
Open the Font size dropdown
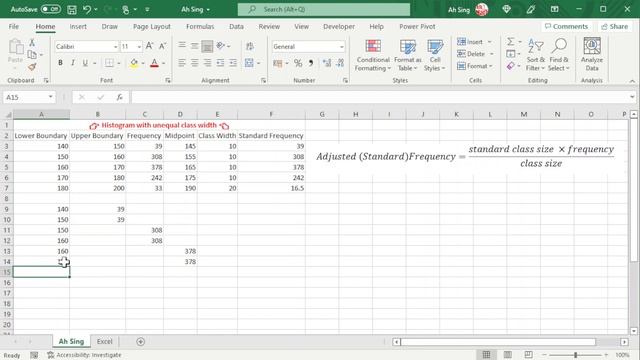(x=139, y=47)
